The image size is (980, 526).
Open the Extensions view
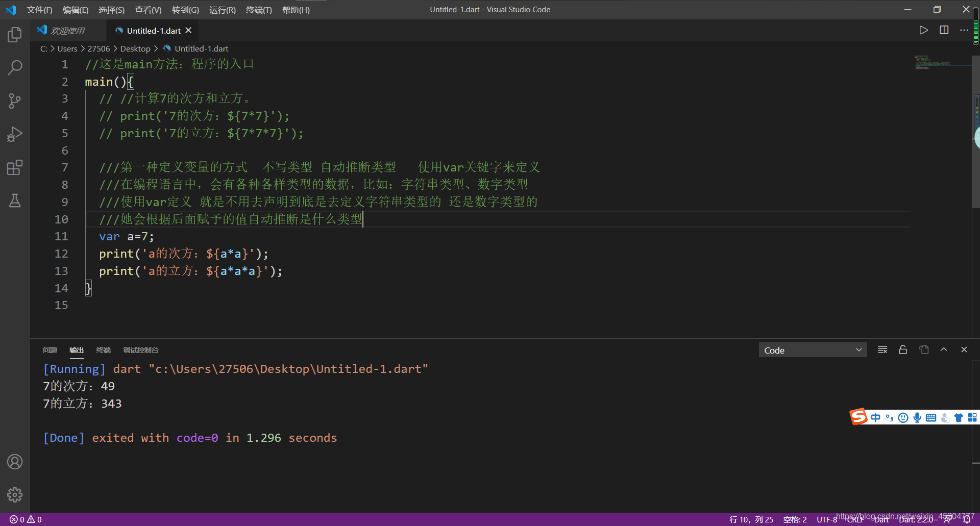point(15,167)
